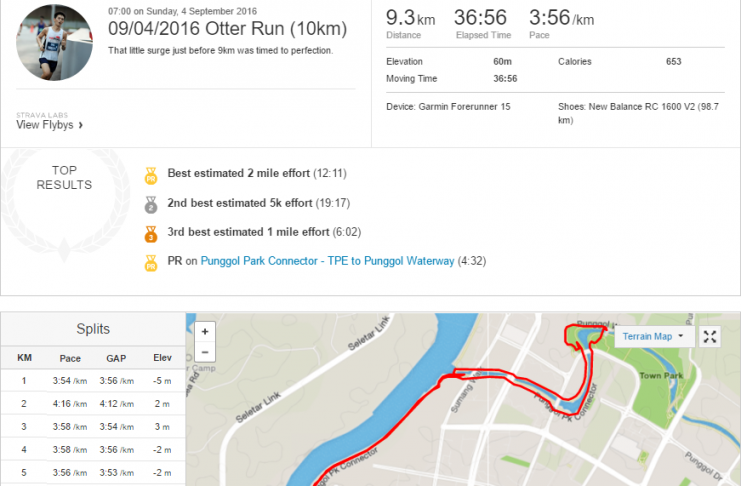741x486 pixels.
Task: Select split row for kilometer 1
Action: [x=93, y=381]
